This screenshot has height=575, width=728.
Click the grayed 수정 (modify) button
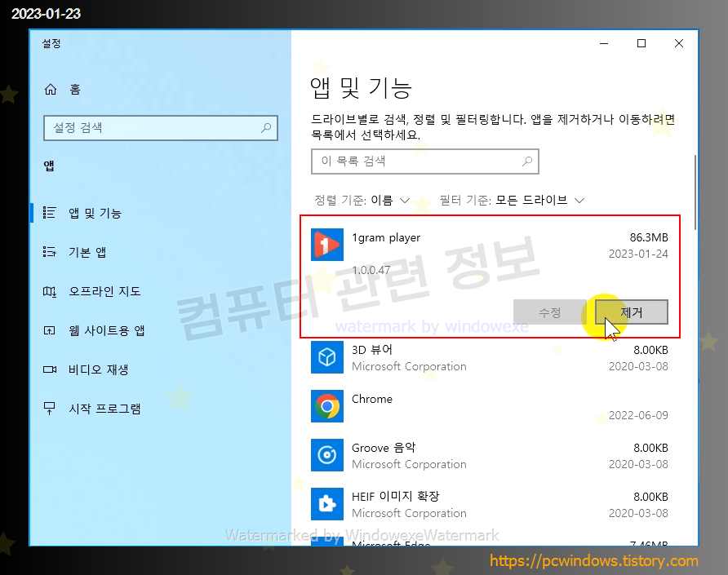[x=550, y=312]
